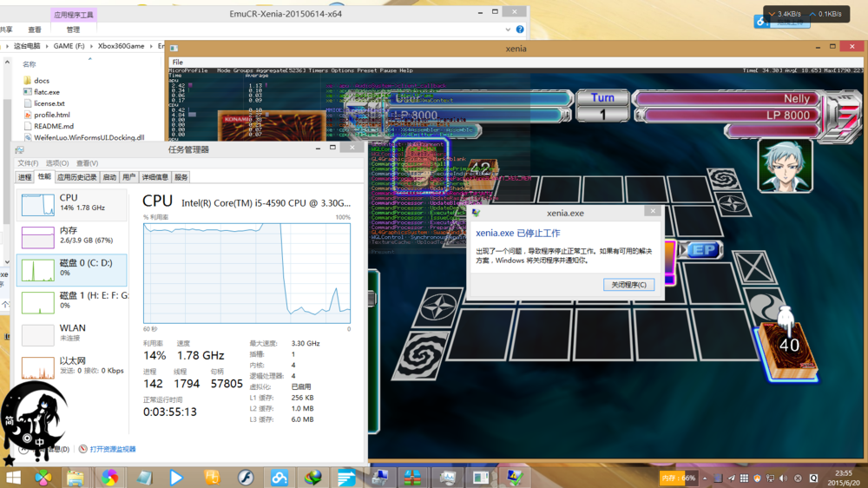Viewport: 868px width, 488px height.
Task: Open the blue lines document taskbar icon
Action: (x=346, y=477)
